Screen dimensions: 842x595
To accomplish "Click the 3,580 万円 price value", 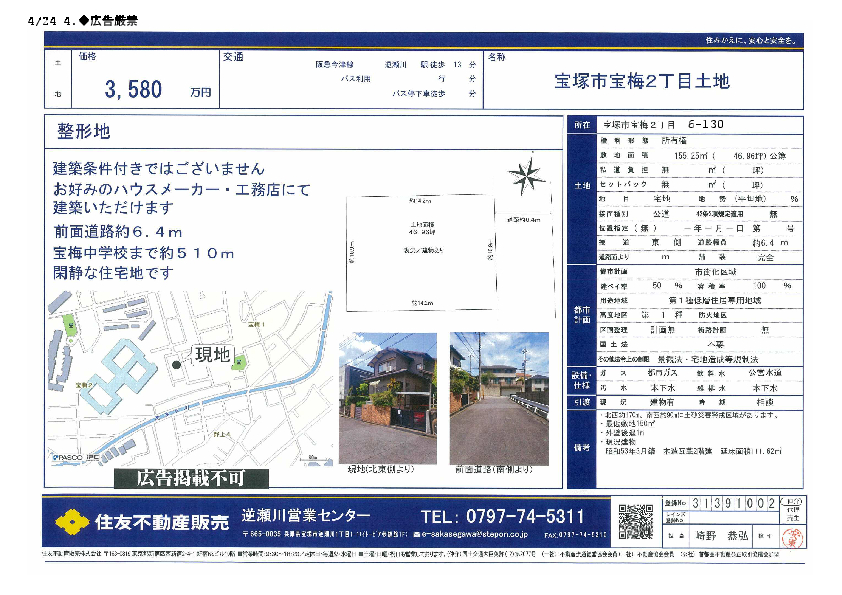I will [133, 90].
